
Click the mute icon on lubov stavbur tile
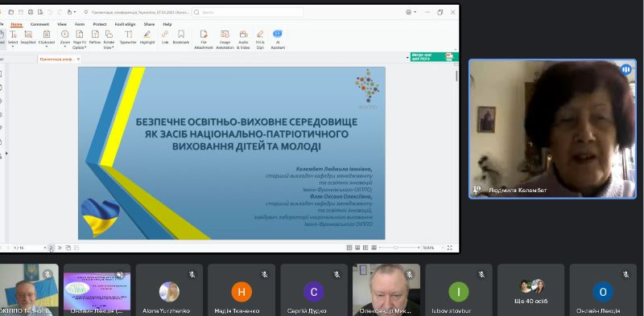tap(481, 274)
